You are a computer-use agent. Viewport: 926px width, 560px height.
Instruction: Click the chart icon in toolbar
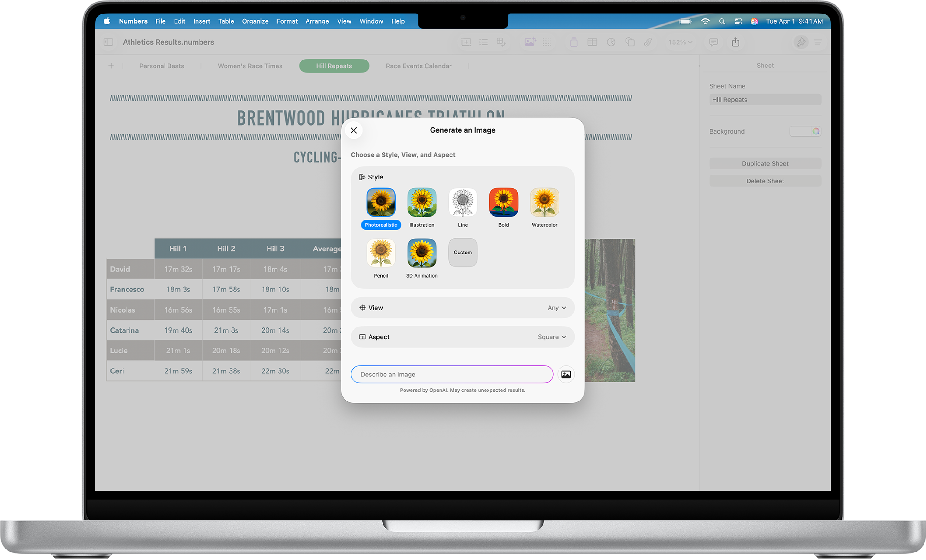click(x=611, y=42)
